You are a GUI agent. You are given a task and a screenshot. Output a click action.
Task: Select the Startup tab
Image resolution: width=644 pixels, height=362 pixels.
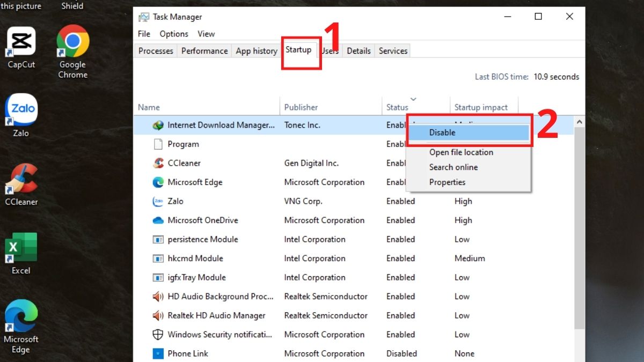(298, 50)
